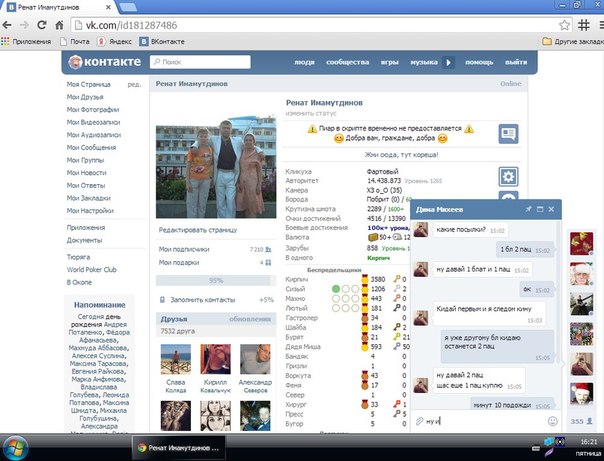Click изменить статус under profile name
The image size is (604, 461).
tap(311, 113)
